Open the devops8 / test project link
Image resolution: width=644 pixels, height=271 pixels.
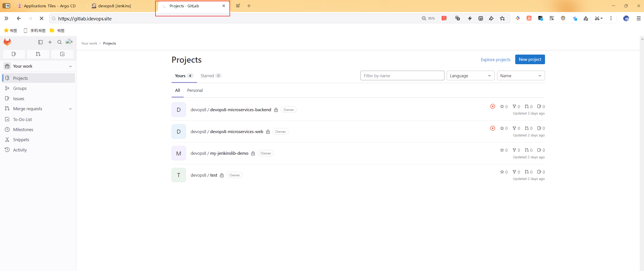[204, 175]
